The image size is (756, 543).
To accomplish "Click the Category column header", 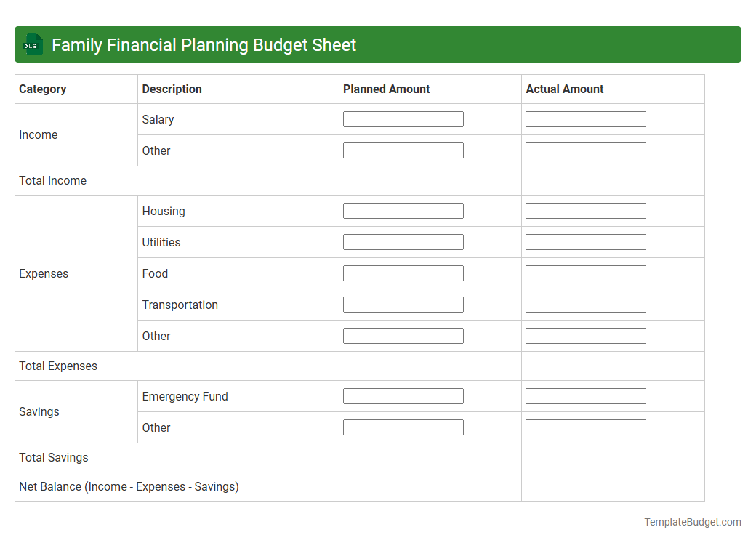I will [x=43, y=89].
